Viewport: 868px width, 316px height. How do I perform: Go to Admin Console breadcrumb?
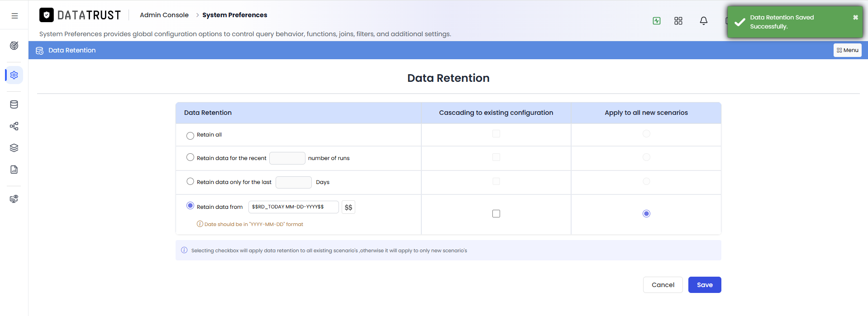tap(164, 15)
